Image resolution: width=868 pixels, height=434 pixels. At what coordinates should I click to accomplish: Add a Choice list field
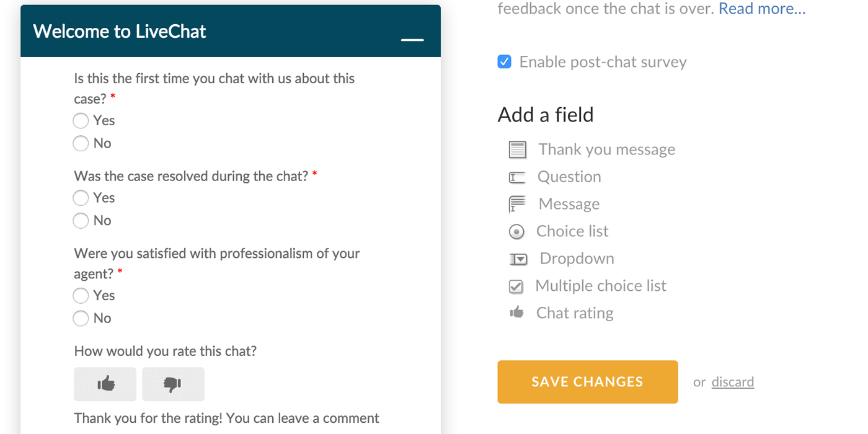pos(572,231)
